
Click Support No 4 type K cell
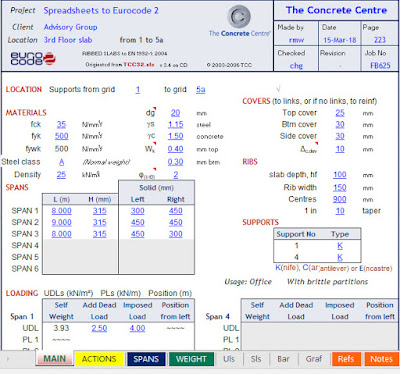[x=340, y=257]
